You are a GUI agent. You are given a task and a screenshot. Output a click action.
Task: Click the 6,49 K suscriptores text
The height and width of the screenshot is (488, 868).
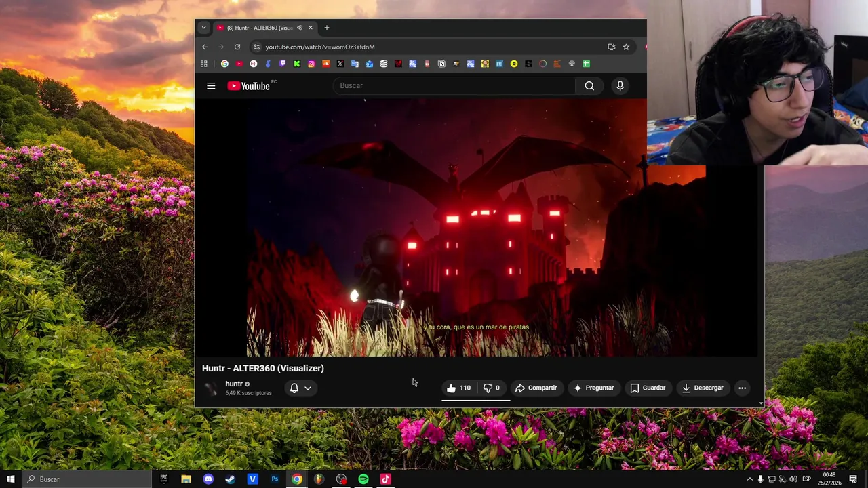point(248,393)
